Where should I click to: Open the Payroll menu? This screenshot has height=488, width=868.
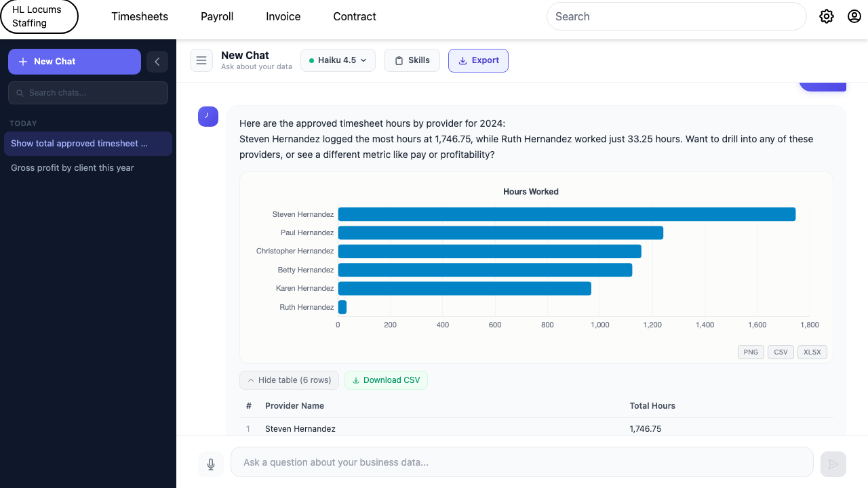point(217,16)
